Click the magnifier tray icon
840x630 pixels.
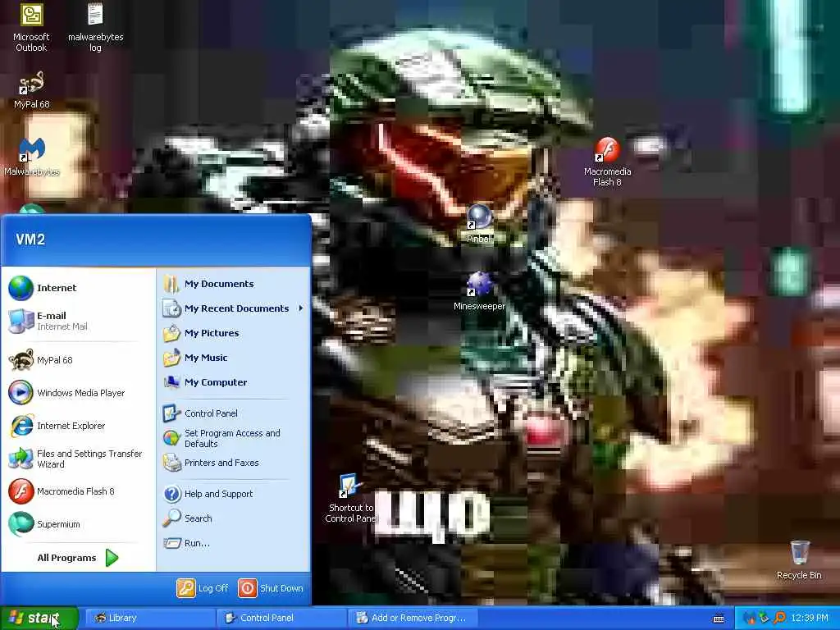click(779, 618)
